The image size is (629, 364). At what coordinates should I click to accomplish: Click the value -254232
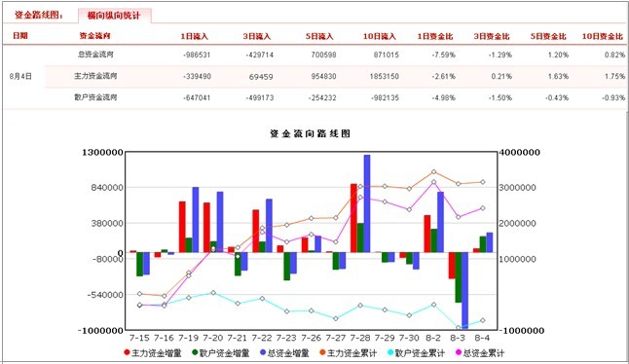[322, 98]
